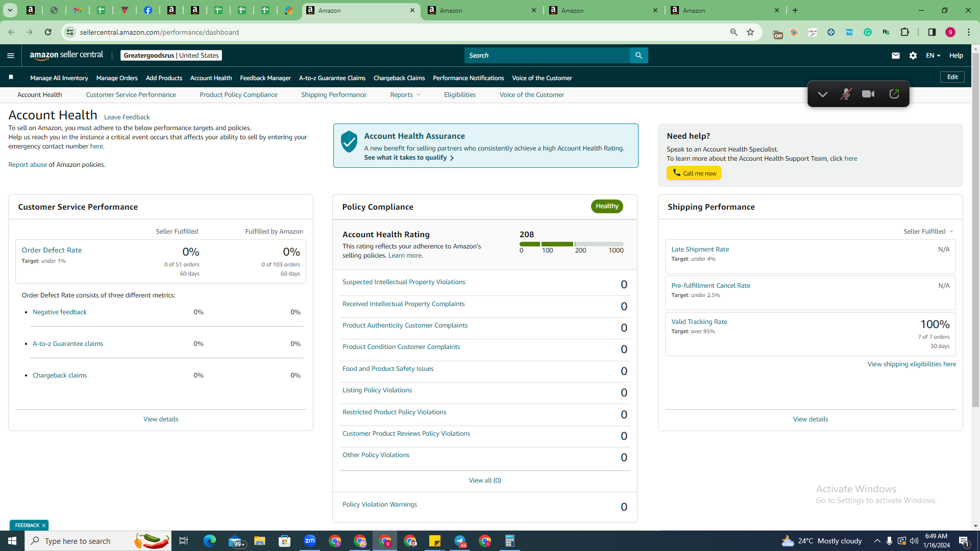980x551 pixels.
Task: Click the Negative feedback link
Action: (x=60, y=312)
